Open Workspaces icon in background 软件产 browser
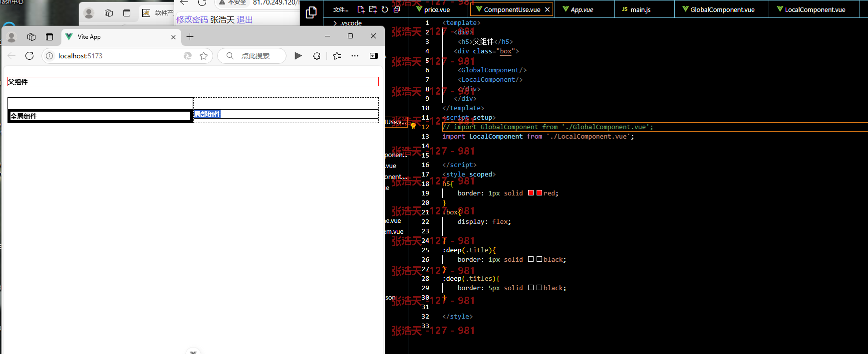The height and width of the screenshot is (354, 868). coord(109,13)
